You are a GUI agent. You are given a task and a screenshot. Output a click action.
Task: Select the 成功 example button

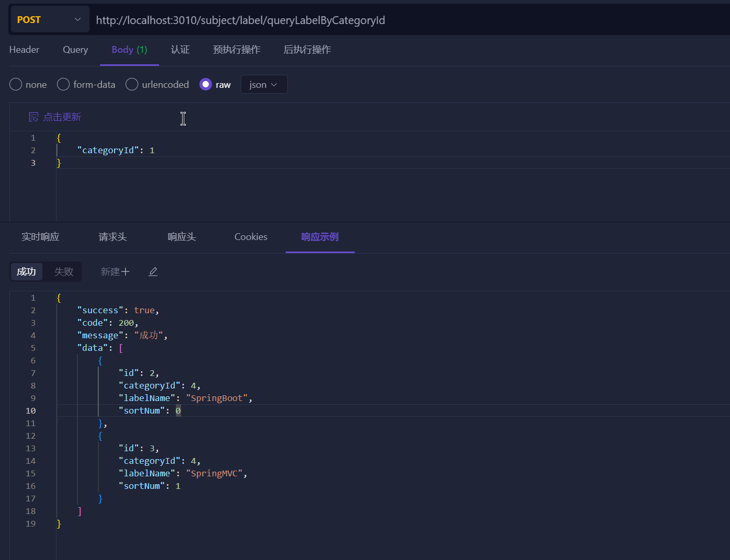point(26,271)
